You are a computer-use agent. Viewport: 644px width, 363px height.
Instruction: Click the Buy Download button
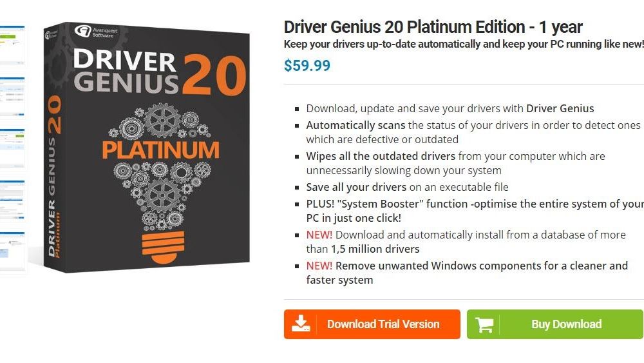pyautogui.click(x=555, y=324)
